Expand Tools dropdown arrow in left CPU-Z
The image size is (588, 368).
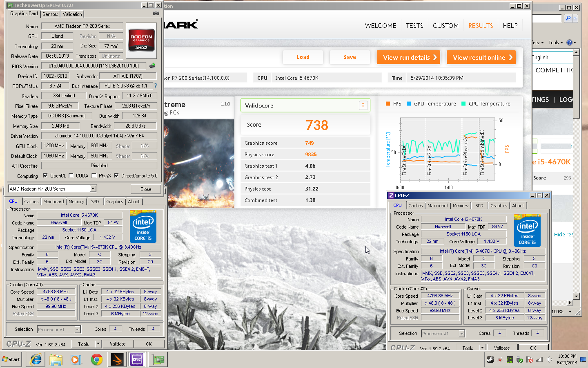click(x=98, y=344)
